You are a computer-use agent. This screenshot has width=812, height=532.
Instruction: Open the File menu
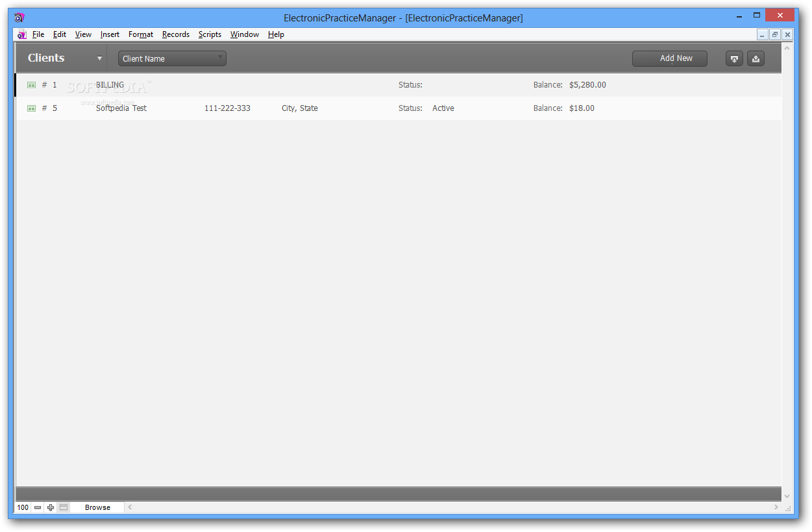point(38,34)
